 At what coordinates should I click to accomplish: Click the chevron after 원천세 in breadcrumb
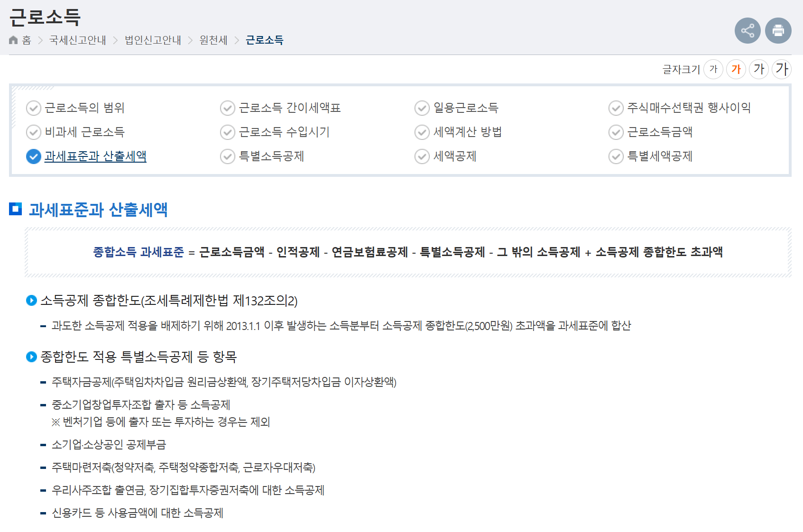point(236,40)
